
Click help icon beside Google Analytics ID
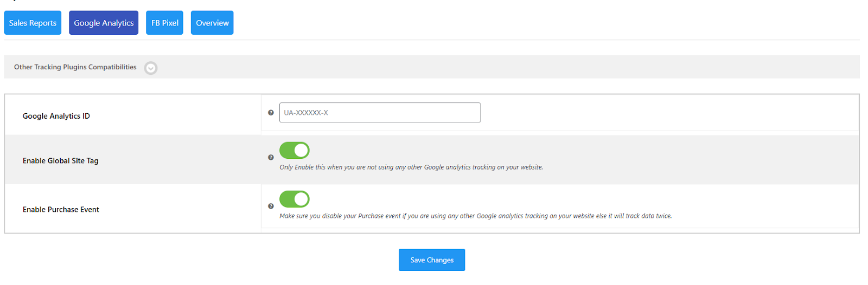click(271, 113)
